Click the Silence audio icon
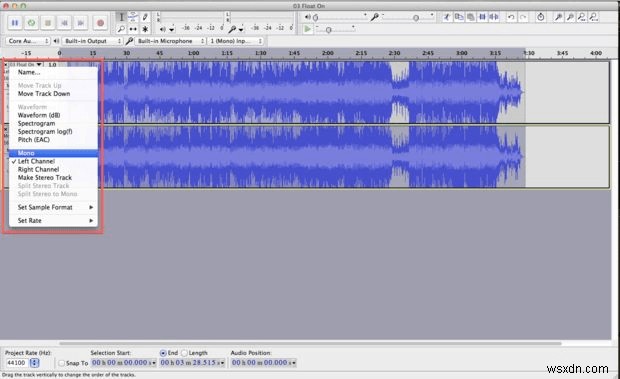Image resolution: width=620 pixels, height=379 pixels. [x=494, y=17]
